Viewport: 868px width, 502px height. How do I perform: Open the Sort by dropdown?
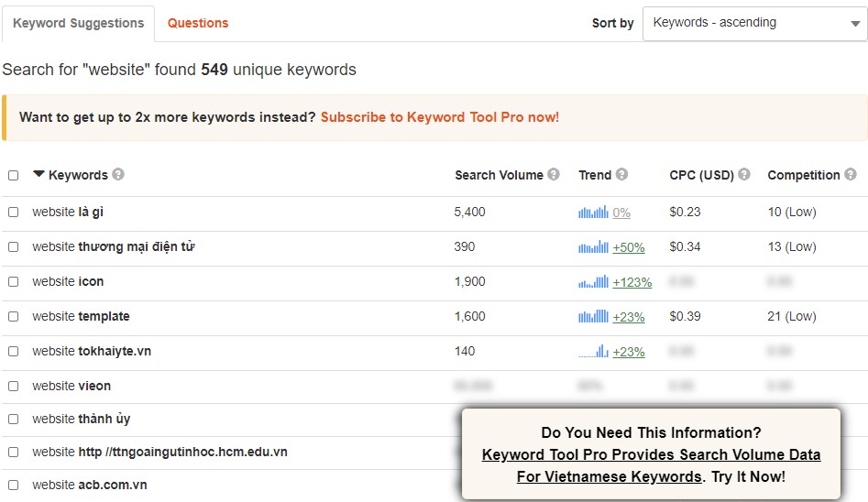(754, 23)
